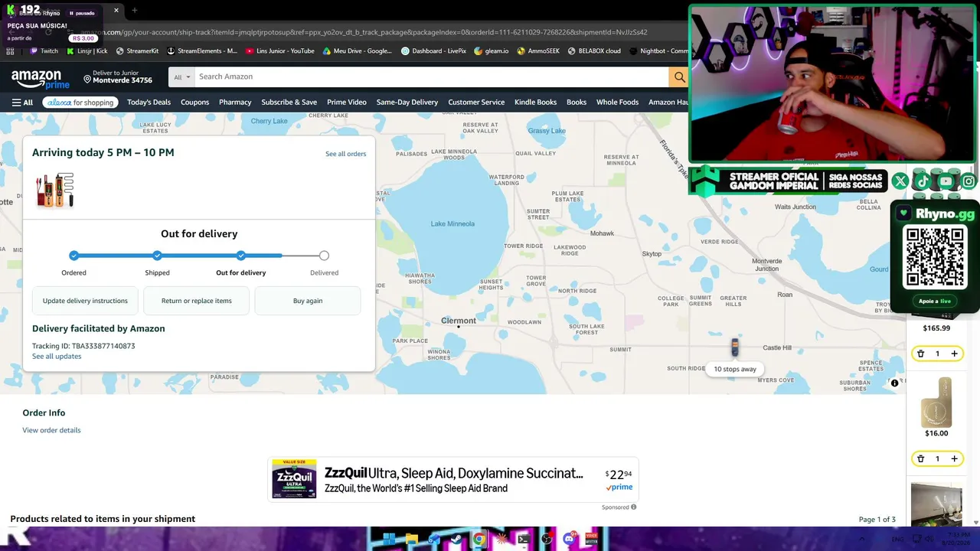This screenshot has width=980, height=551.
Task: Expand the search category All dropdown
Action: click(182, 77)
